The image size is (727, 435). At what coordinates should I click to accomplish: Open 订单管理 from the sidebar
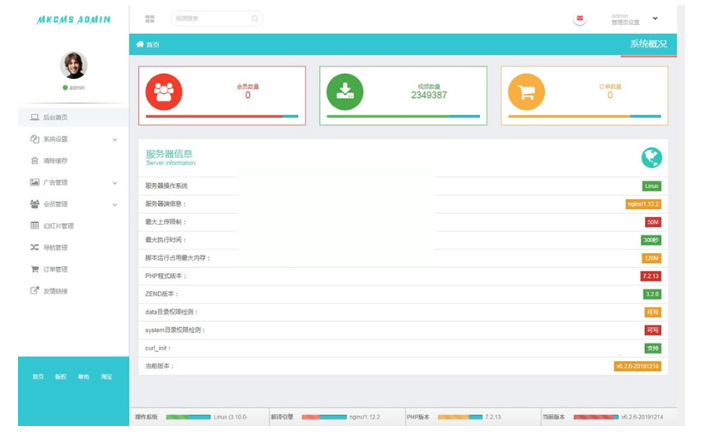click(x=55, y=270)
